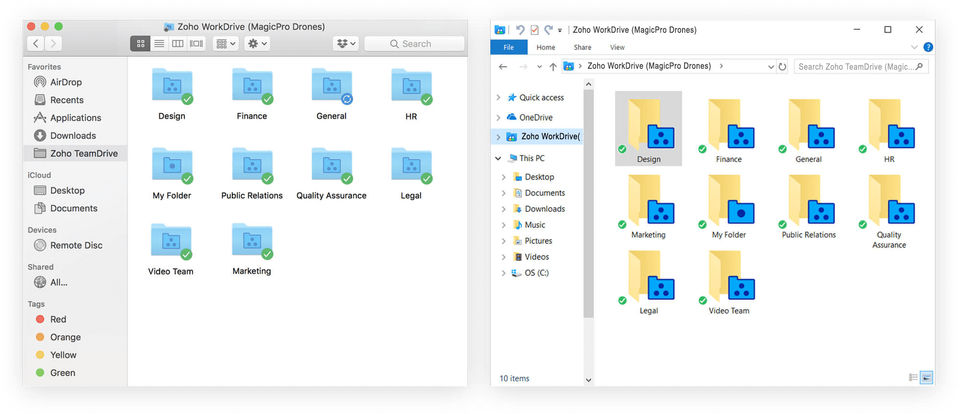Open the Home ribbon tab
The width and height of the screenshot is (960, 414).
546,47
